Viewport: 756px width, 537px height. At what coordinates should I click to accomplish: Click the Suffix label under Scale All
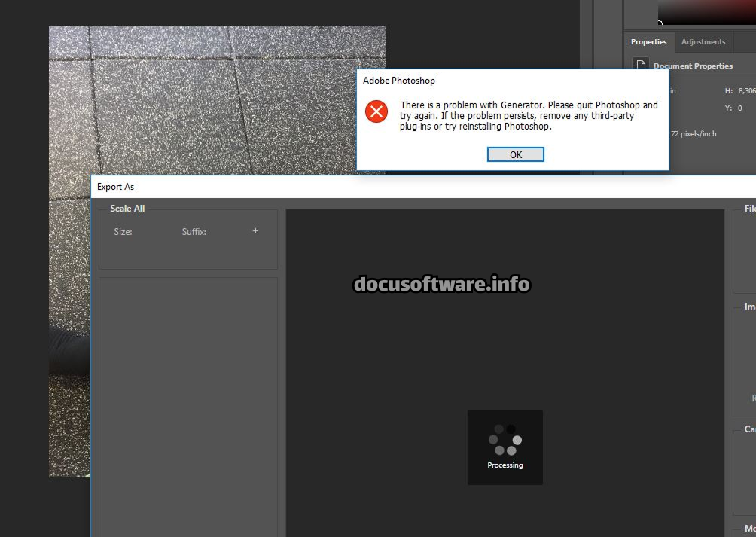click(x=194, y=232)
